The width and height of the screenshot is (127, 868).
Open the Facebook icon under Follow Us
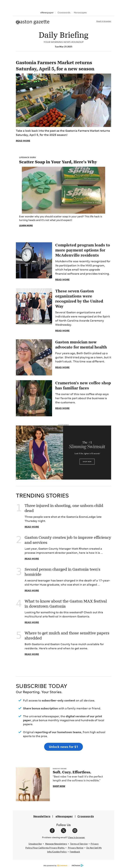pyautogui.click(x=52, y=831)
